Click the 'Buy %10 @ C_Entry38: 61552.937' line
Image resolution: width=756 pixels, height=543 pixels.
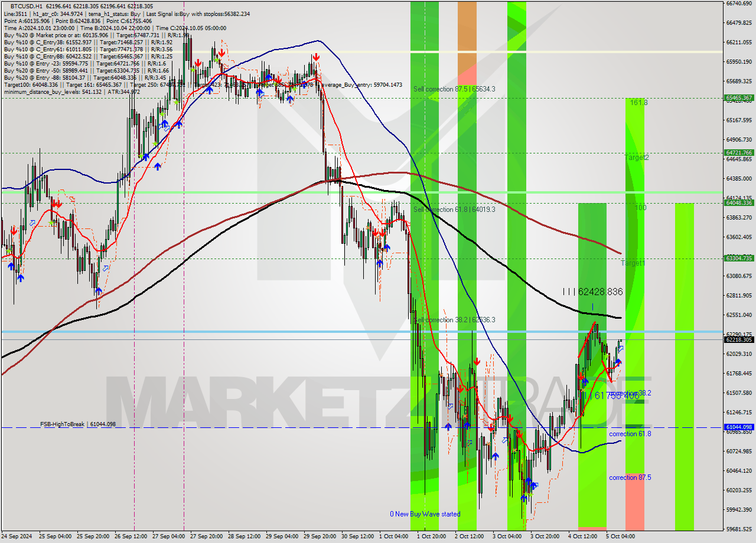tap(88, 42)
